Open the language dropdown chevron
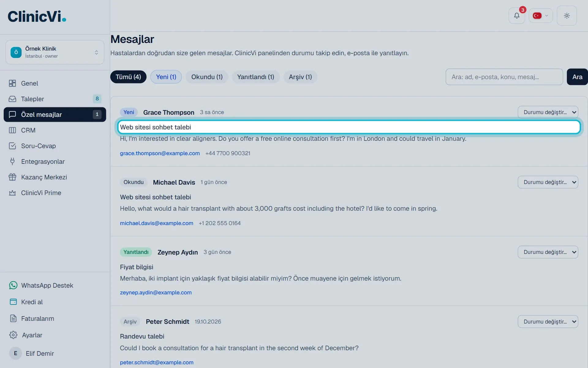The image size is (588, 368). (547, 16)
